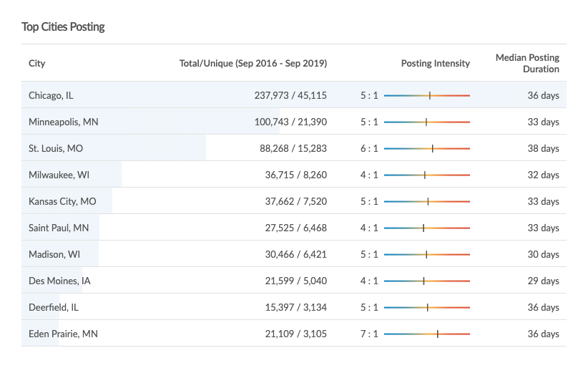Click the 30 days duration value
The width and height of the screenshot is (588, 368).
(x=544, y=254)
